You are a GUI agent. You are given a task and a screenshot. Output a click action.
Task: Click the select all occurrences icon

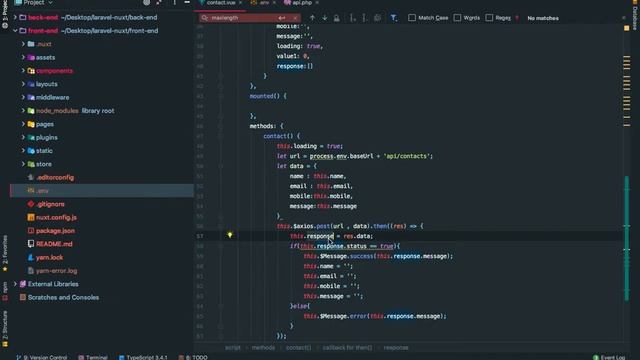pos(377,18)
